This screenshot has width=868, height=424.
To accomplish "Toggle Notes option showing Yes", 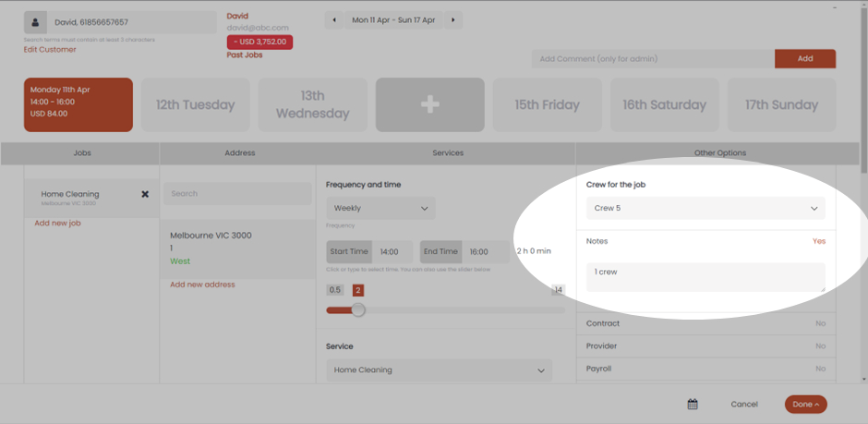I will [x=818, y=241].
